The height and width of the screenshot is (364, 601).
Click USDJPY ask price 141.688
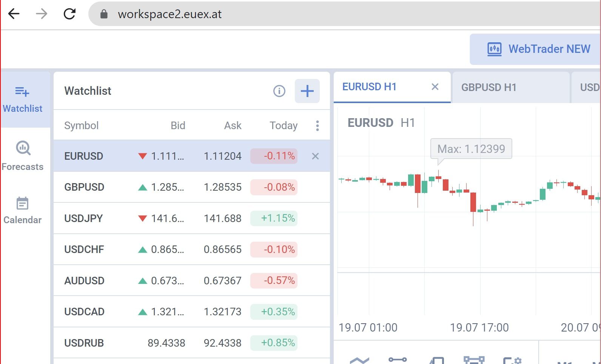223,219
